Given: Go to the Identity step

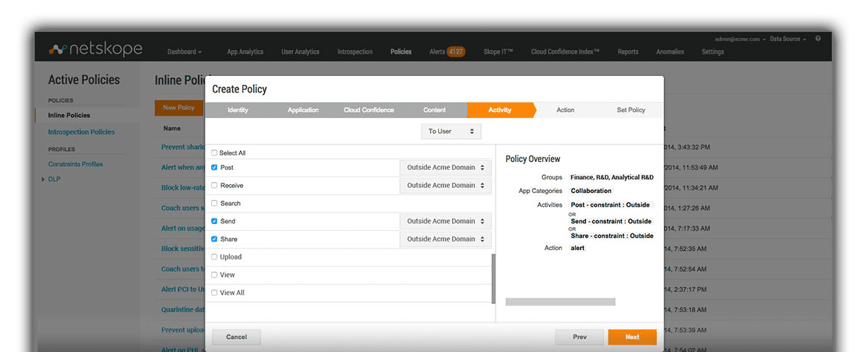Looking at the screenshot, I should point(237,110).
